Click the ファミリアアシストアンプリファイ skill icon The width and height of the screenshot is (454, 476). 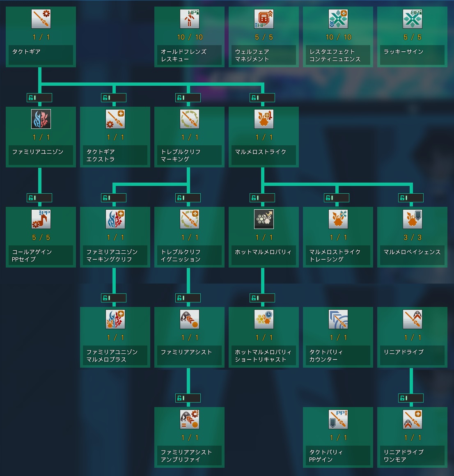(189, 419)
